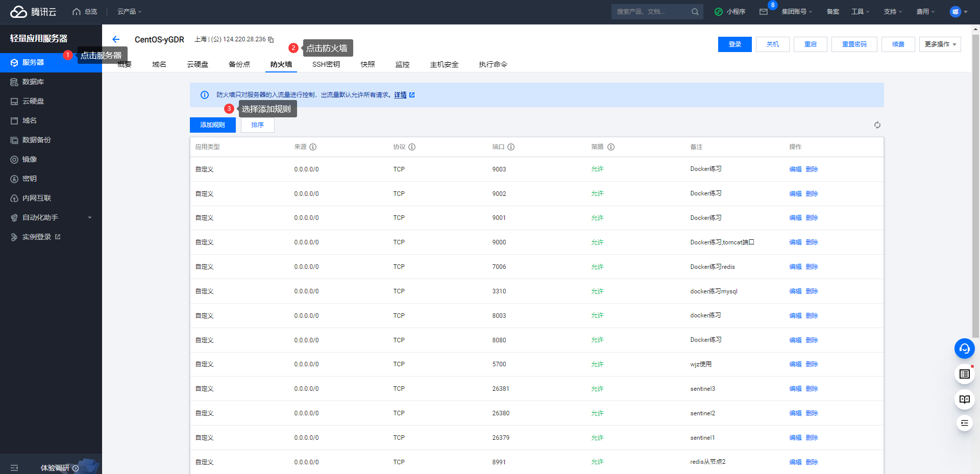This screenshot has height=474, width=980.
Task: Click the page vertical scrollbar
Action: coord(976,186)
